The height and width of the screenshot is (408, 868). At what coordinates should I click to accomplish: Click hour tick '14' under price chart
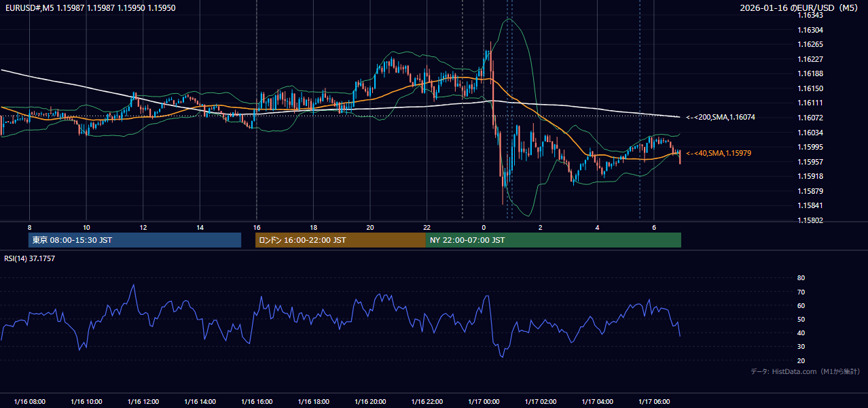point(200,227)
